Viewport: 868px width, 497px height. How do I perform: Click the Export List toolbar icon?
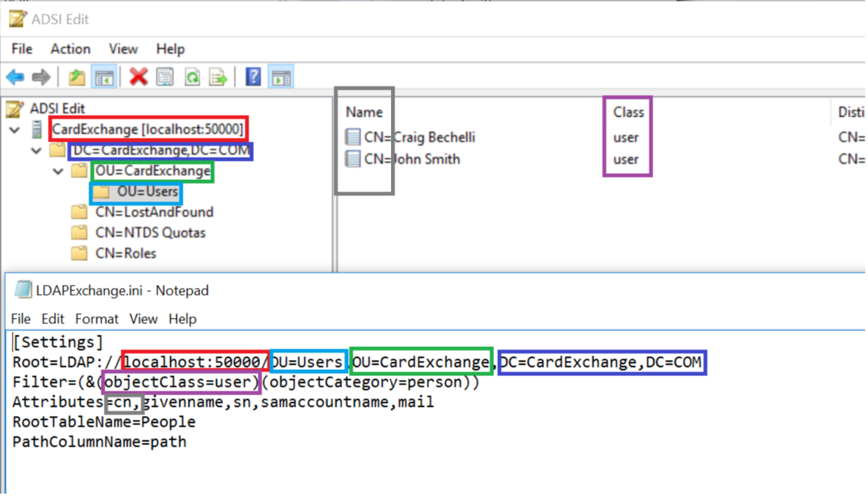click(x=218, y=77)
